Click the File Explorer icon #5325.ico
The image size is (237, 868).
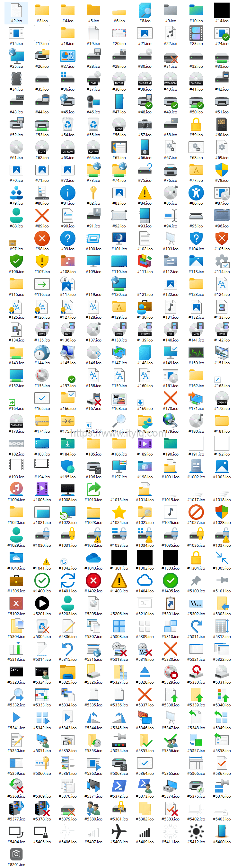point(68,672)
